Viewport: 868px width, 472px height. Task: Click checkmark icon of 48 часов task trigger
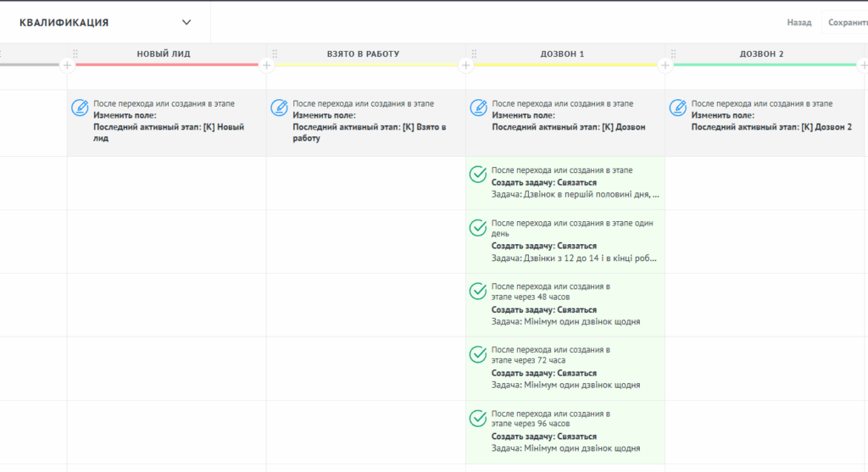click(x=478, y=292)
